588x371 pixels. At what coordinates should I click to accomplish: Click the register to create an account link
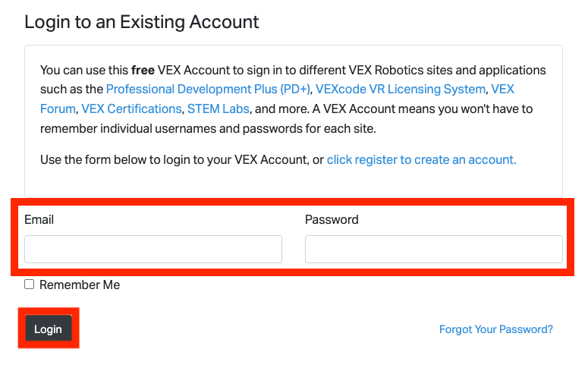click(421, 160)
